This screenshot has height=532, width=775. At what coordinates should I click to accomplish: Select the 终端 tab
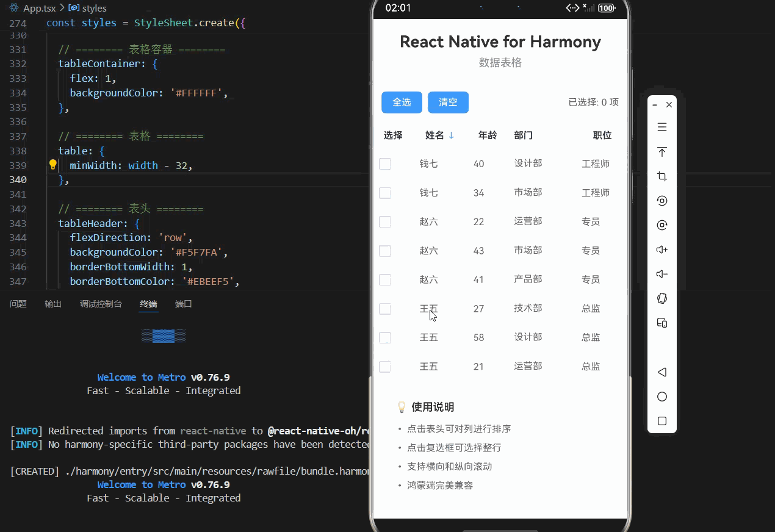[x=148, y=304]
